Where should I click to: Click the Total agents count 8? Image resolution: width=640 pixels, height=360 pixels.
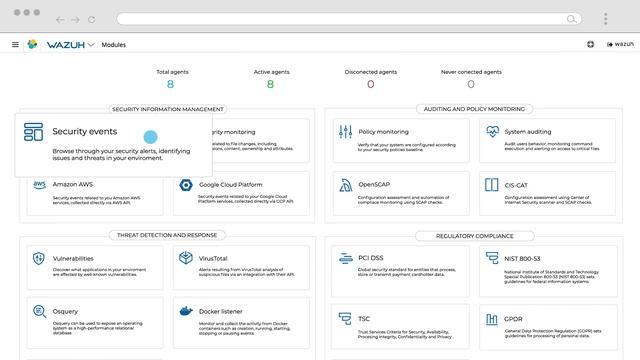pos(170,84)
